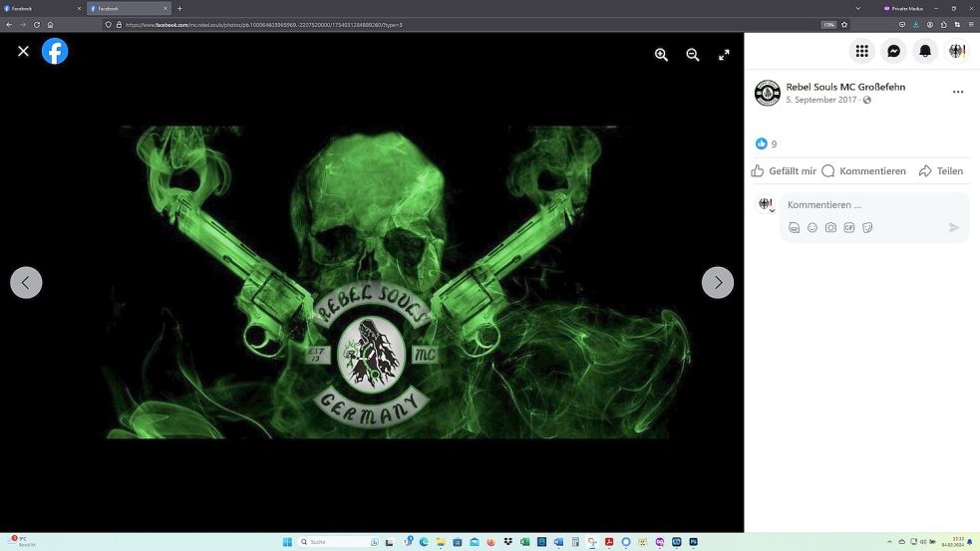The image size is (980, 551).
Task: Open Facebook notifications bell
Action: coord(925,51)
